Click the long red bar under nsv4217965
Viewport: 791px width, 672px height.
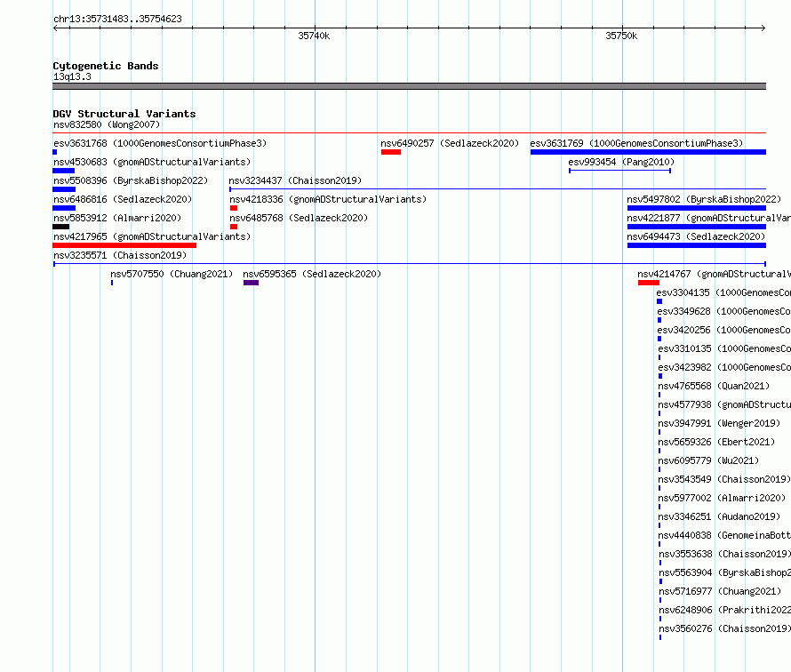(x=124, y=245)
